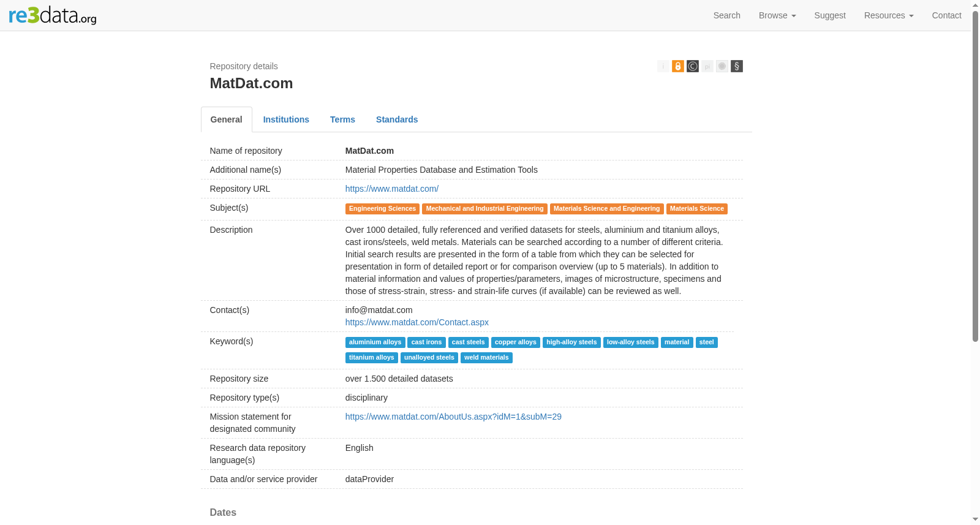Go to Search in the navbar
This screenshot has height=525, width=980.
click(727, 15)
